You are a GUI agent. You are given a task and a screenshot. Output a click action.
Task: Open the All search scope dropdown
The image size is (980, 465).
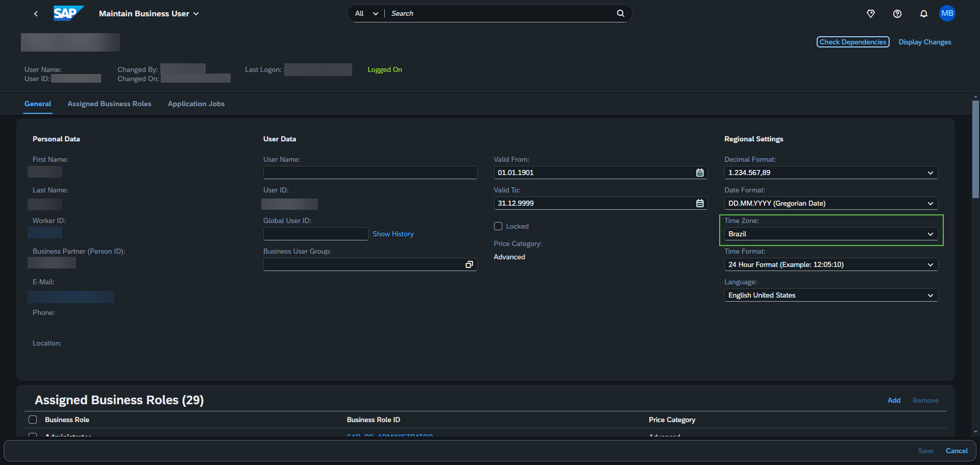click(x=366, y=13)
